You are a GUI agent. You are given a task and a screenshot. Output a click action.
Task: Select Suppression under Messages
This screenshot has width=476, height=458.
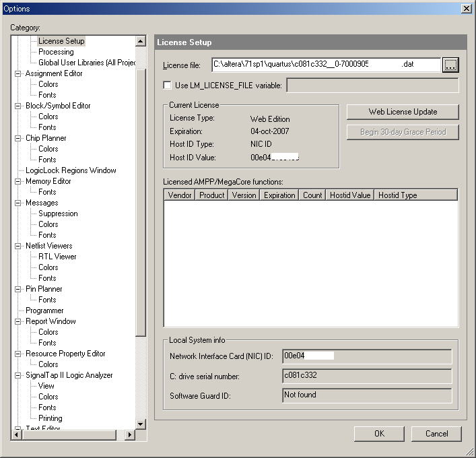tap(58, 214)
